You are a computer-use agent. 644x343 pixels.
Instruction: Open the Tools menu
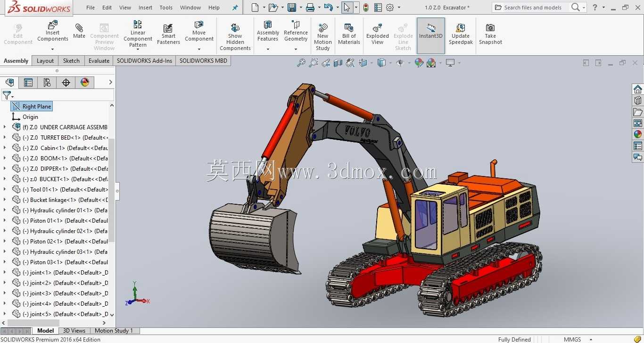[166, 8]
